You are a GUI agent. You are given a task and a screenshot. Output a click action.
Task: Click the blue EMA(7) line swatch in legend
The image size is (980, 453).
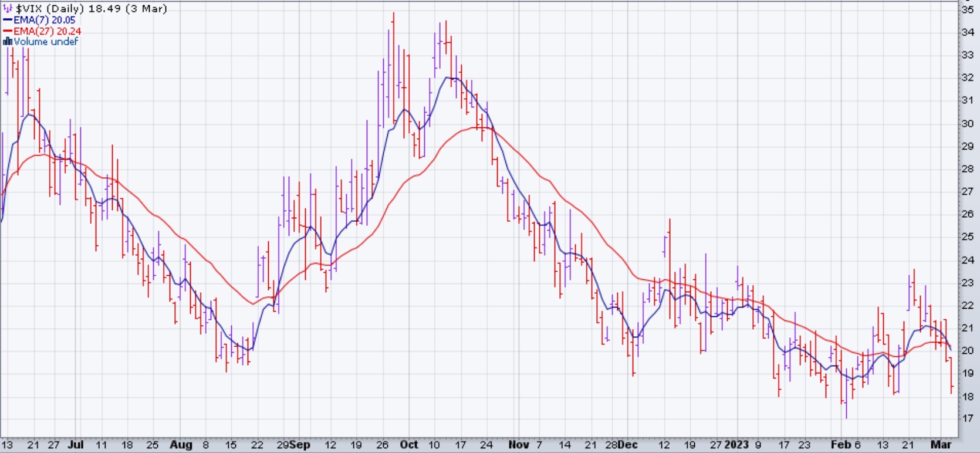pyautogui.click(x=8, y=20)
